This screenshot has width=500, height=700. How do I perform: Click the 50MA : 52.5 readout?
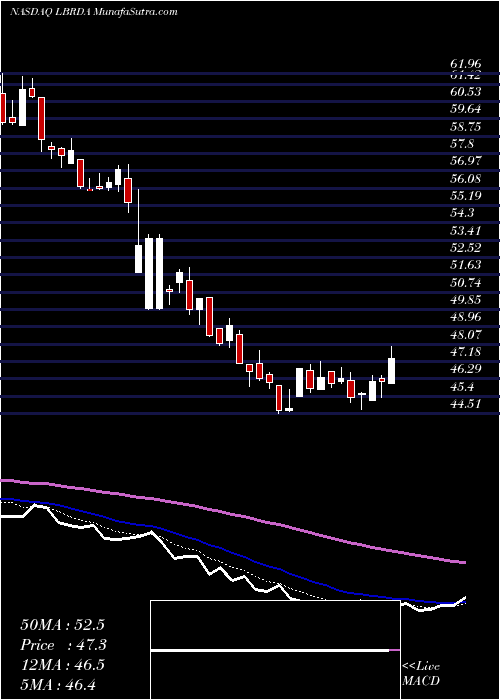(x=62, y=625)
